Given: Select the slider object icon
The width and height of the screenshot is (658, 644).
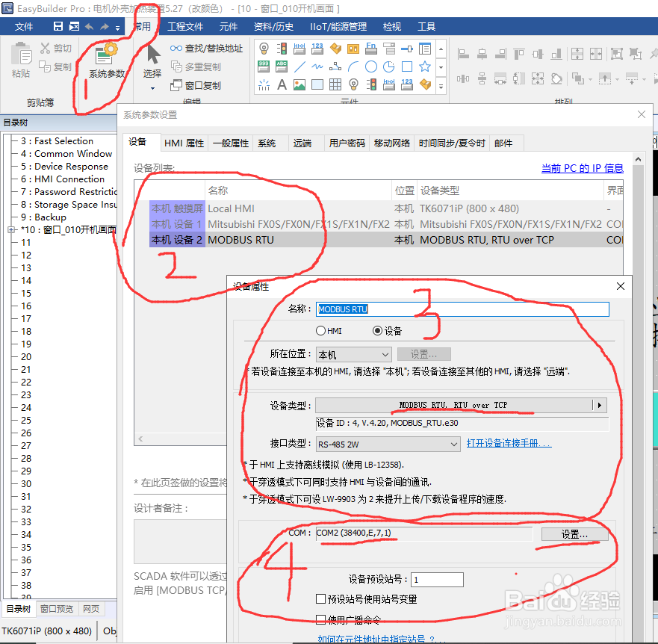Looking at the screenshot, I should click(x=406, y=49).
